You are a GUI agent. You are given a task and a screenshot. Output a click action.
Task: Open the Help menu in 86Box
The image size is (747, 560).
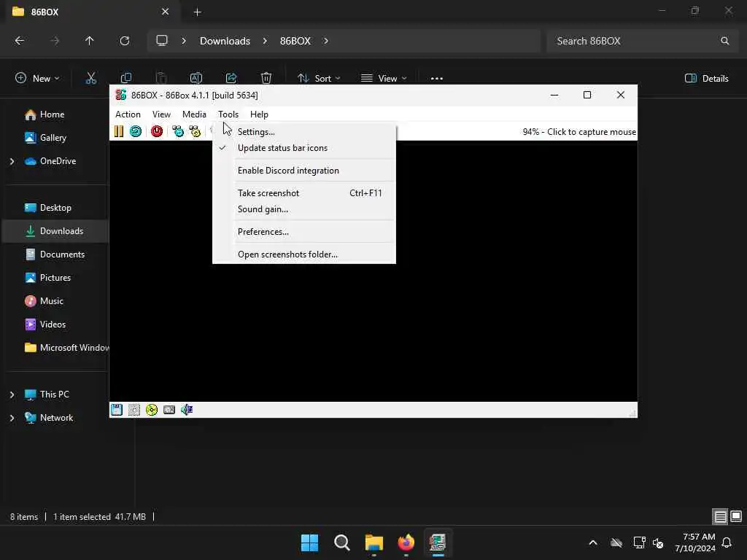(x=259, y=114)
